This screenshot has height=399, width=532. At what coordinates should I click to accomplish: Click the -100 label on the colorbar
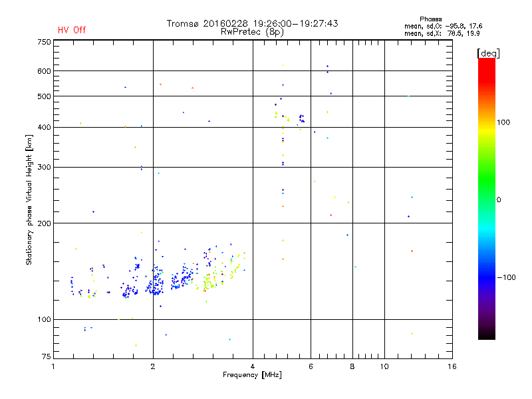(x=507, y=277)
